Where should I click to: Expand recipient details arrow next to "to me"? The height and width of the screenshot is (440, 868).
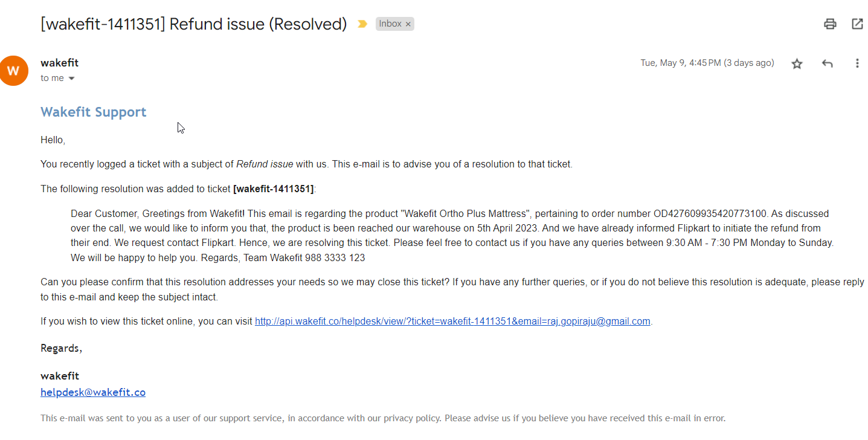[x=71, y=79]
